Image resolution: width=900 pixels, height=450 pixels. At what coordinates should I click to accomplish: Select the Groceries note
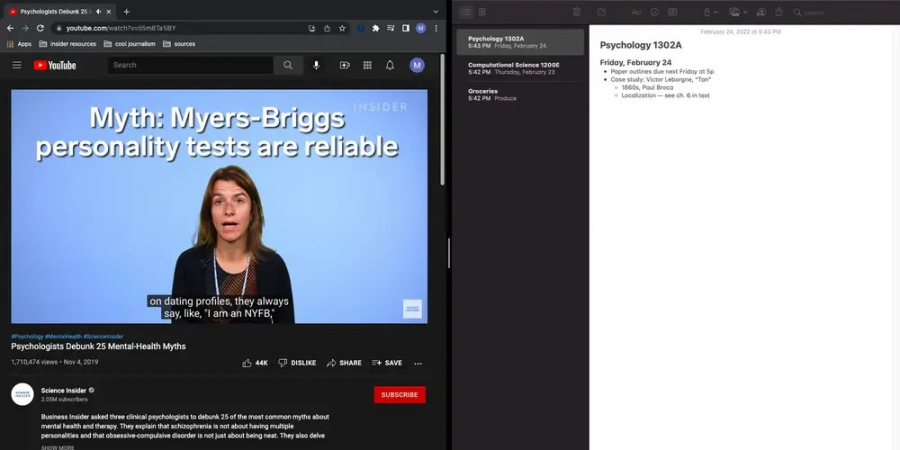tap(520, 95)
